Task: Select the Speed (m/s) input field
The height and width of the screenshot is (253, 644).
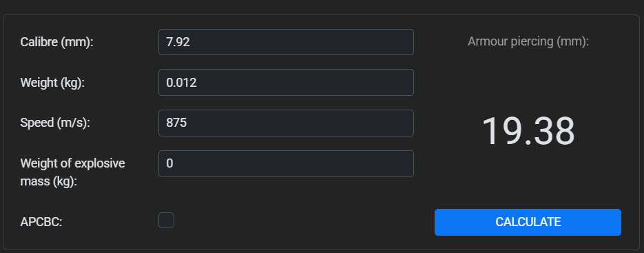Action: [286, 123]
